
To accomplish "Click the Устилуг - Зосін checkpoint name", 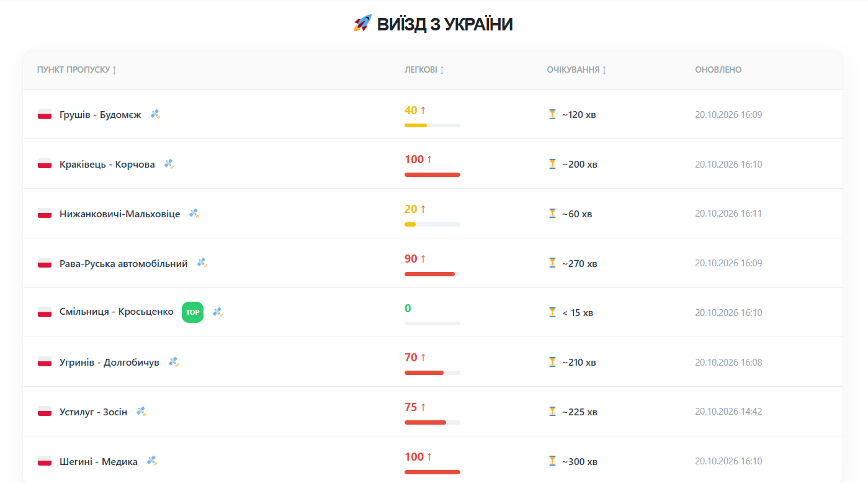I will [x=94, y=412].
